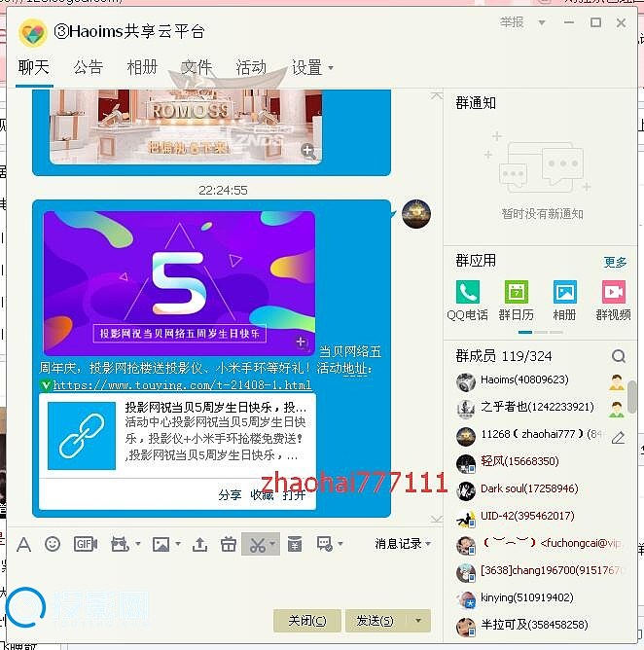Search group members with magnifier icon
The width and height of the screenshot is (644, 650).
(619, 356)
